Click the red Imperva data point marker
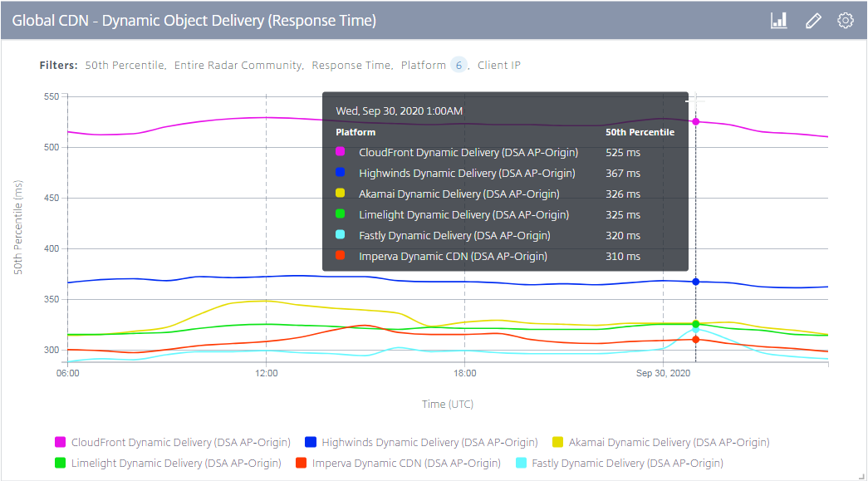Viewport: 868px width, 481px height. pos(696,339)
